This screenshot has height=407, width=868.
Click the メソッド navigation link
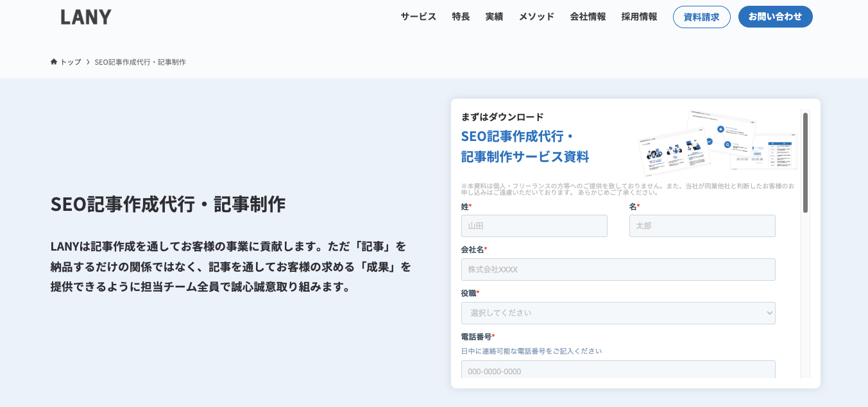(536, 17)
